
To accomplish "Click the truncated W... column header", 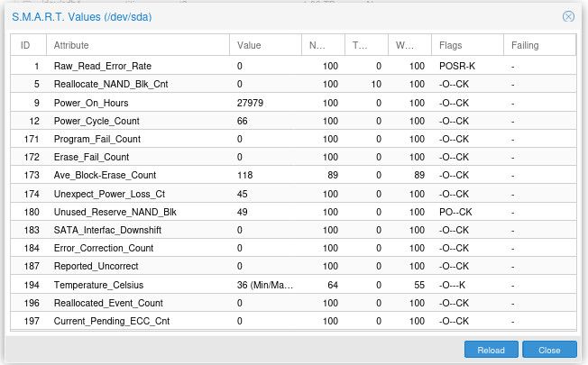I will [x=409, y=45].
